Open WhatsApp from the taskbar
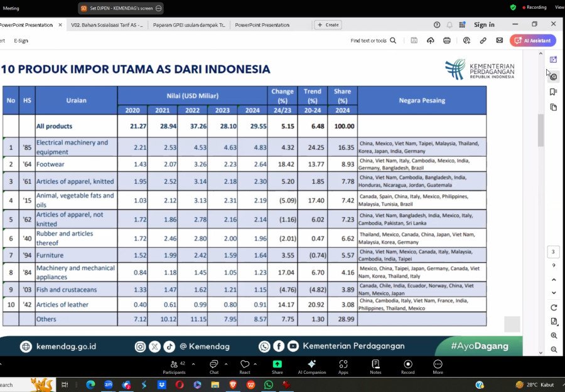565x392 pixels. tap(269, 385)
